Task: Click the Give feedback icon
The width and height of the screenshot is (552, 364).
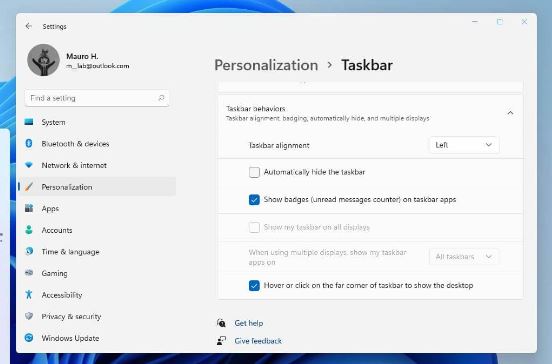Action: pyautogui.click(x=221, y=341)
